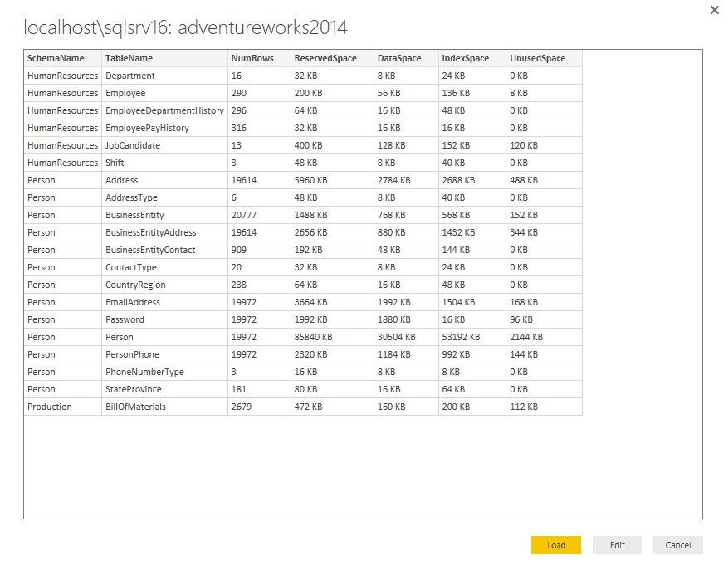
Task: Click the 2688 KB index space value
Action: pyautogui.click(x=472, y=180)
